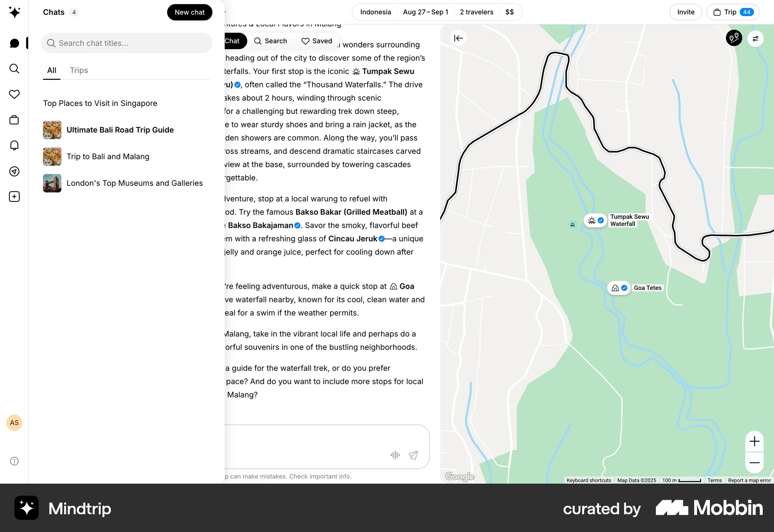Select the paper-plane explore icon
The width and height of the screenshot is (774, 532).
pyautogui.click(x=15, y=171)
